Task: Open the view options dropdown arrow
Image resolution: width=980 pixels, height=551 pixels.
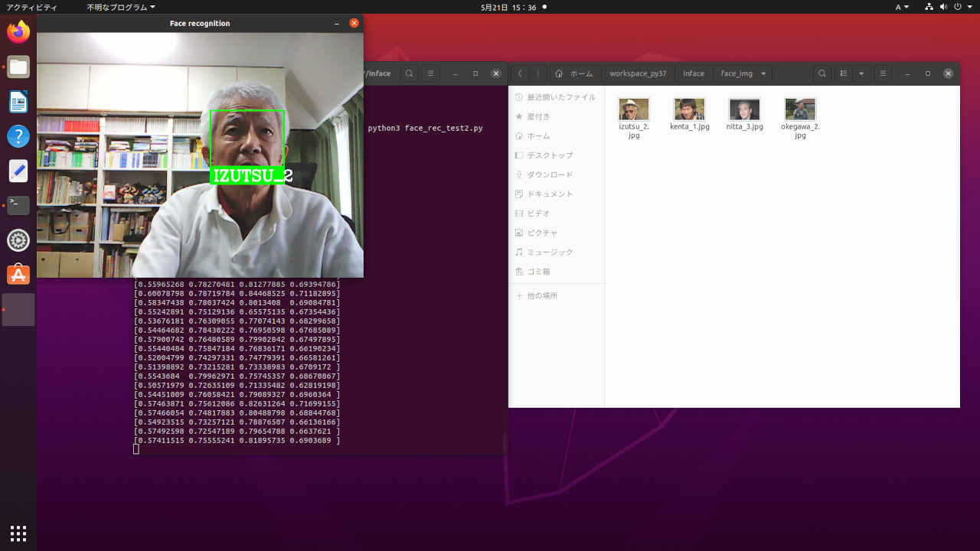Action: pos(861,73)
